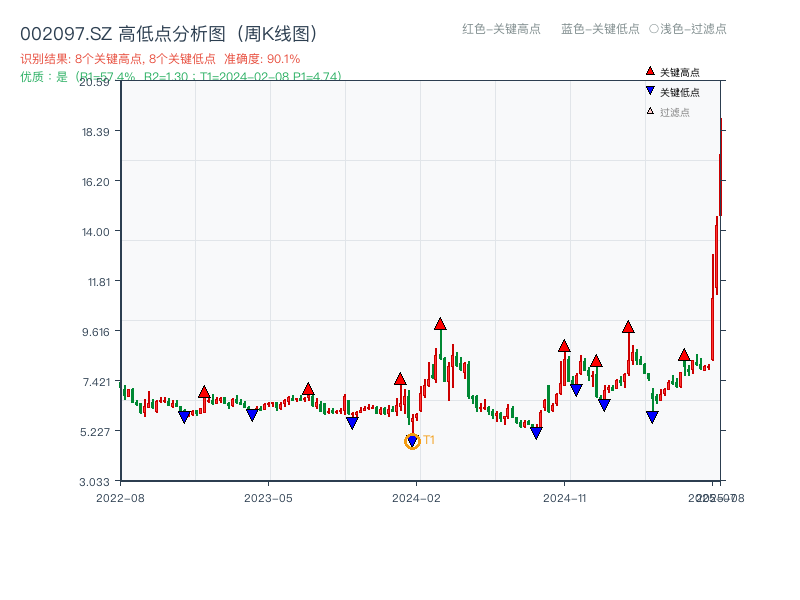800x600 pixels.
Task: Click the tallest red candle at the far right
Action: coord(721,166)
